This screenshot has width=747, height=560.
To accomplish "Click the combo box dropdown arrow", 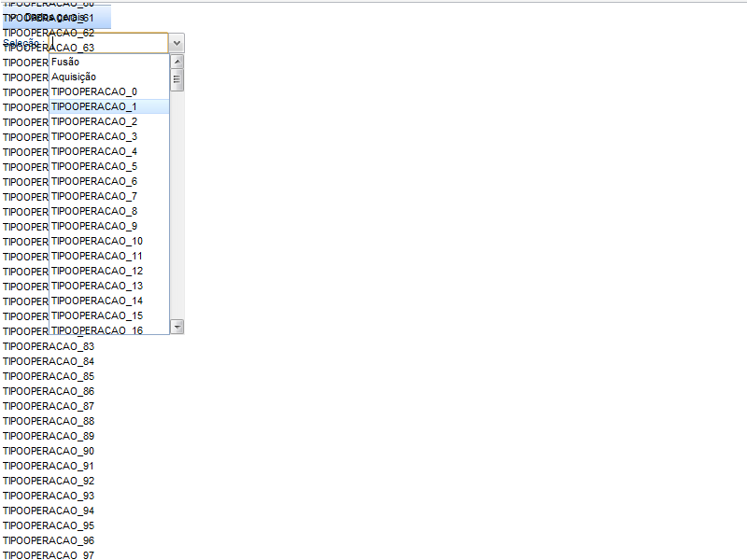I will click(176, 43).
